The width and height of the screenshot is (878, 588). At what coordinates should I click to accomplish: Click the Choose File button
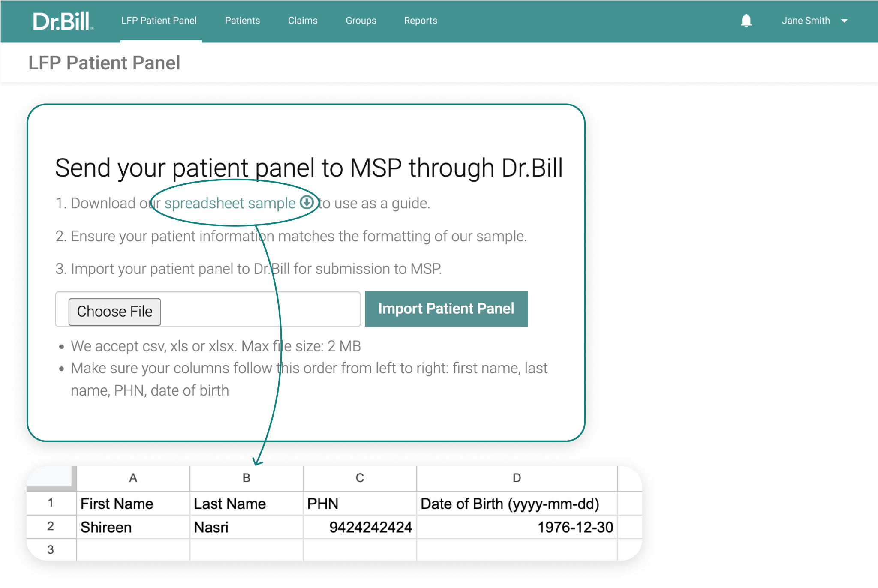click(114, 312)
